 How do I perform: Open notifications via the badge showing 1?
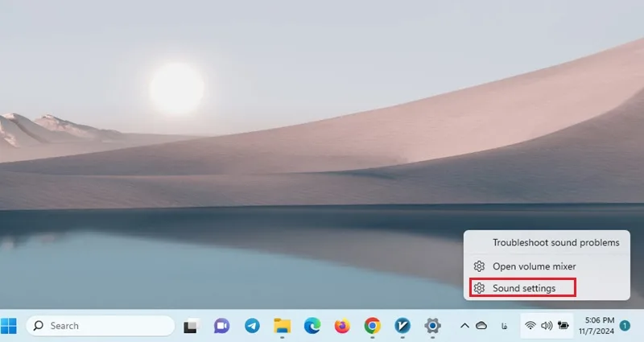click(625, 326)
